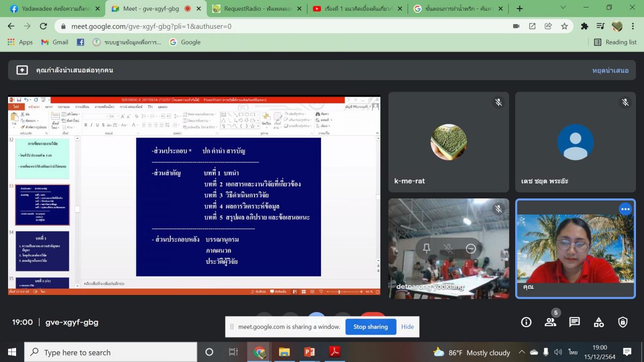
Task: Click the camera permission icon in address bar
Action: pos(516,26)
